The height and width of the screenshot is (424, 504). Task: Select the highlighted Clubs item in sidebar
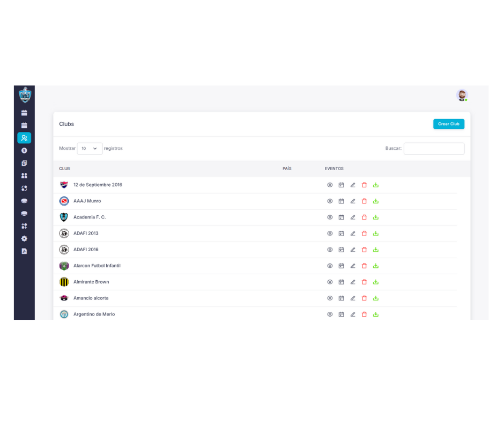point(24,138)
